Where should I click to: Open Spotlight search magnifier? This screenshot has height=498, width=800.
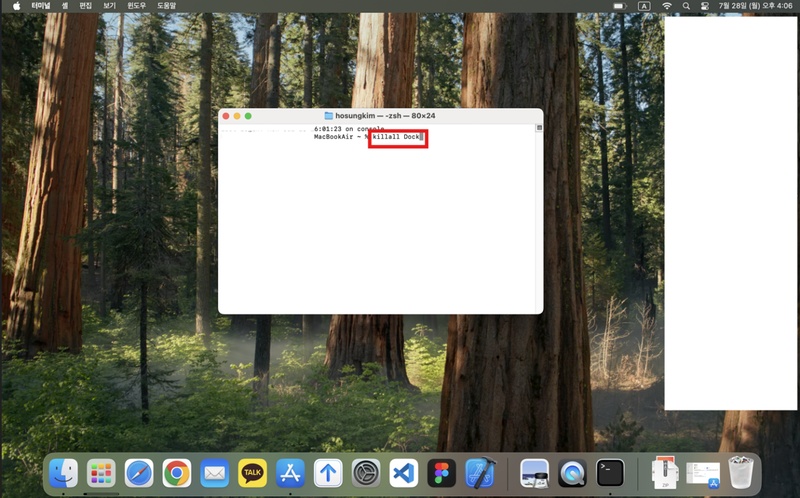click(x=686, y=6)
